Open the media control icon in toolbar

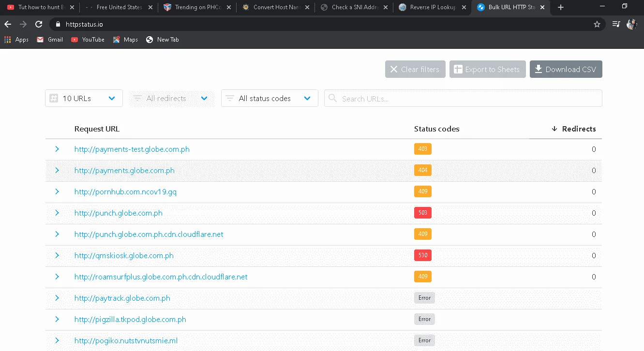pyautogui.click(x=616, y=24)
